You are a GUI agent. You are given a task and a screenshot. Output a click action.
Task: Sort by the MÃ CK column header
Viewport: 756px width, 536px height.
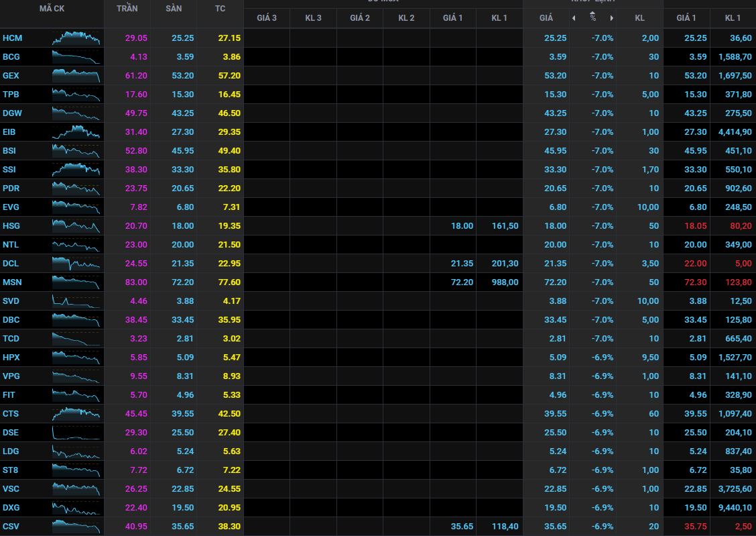point(52,9)
